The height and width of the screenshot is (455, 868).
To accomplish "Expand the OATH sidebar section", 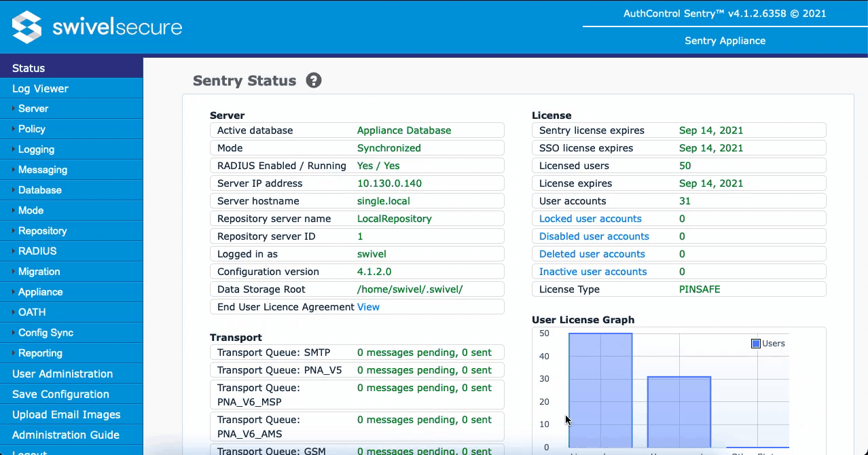I will click(x=32, y=312).
